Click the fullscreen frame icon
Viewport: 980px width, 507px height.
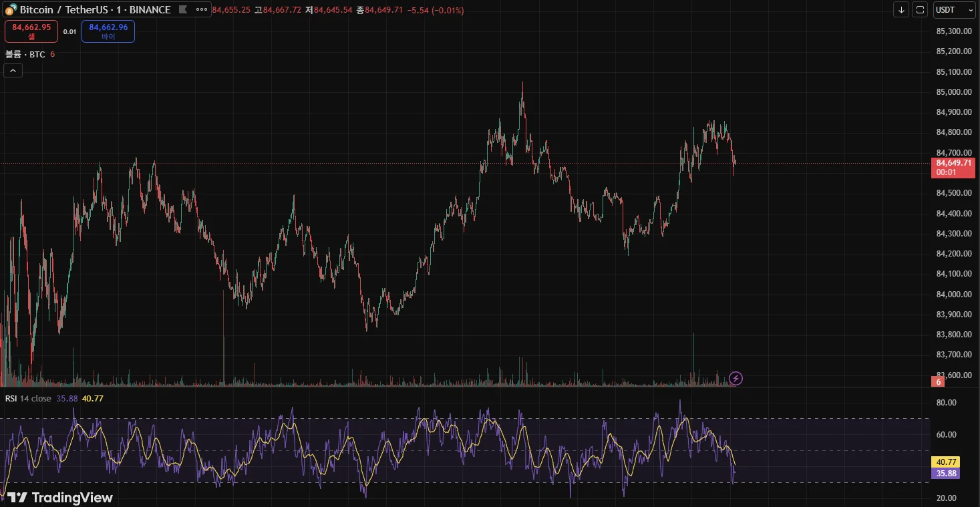click(x=920, y=10)
